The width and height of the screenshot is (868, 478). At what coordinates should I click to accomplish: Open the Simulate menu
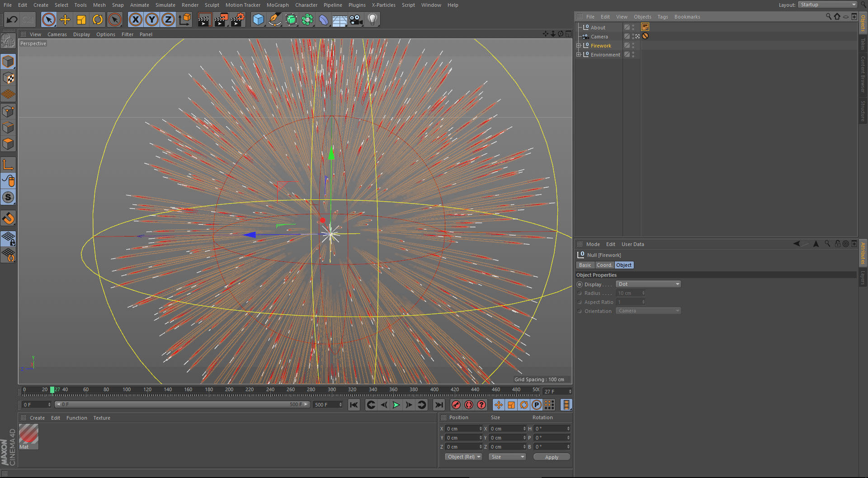(x=165, y=5)
